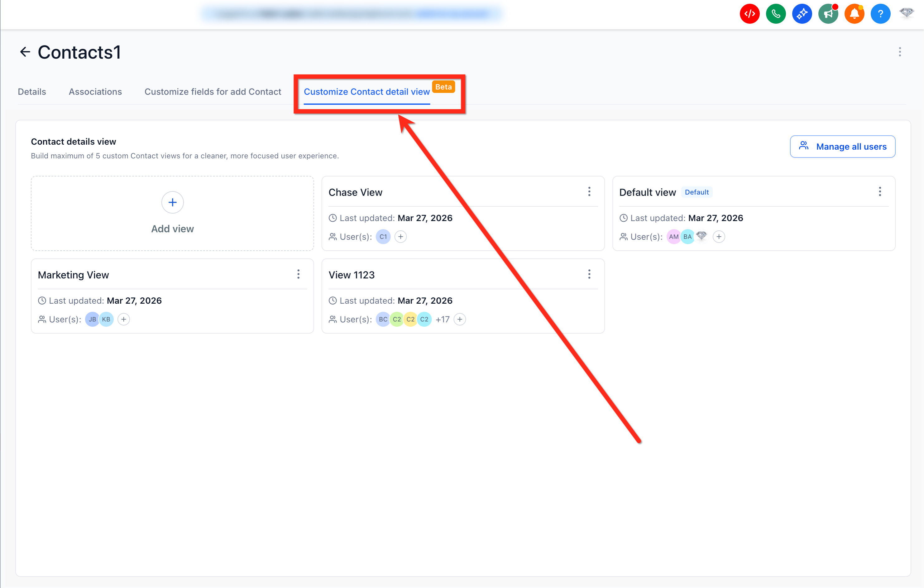Click the plus circle in Add view card

172,202
